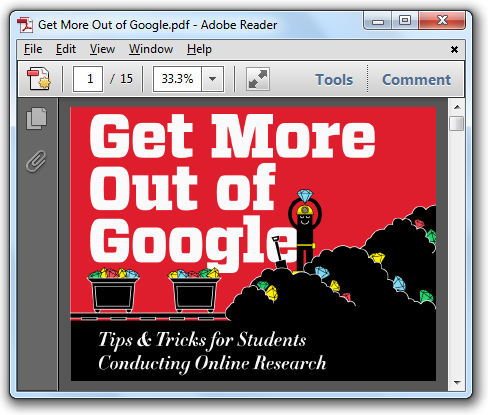The image size is (488, 415).
Task: Click the zoom percentage field showing 33.3%
Action: [x=177, y=79]
